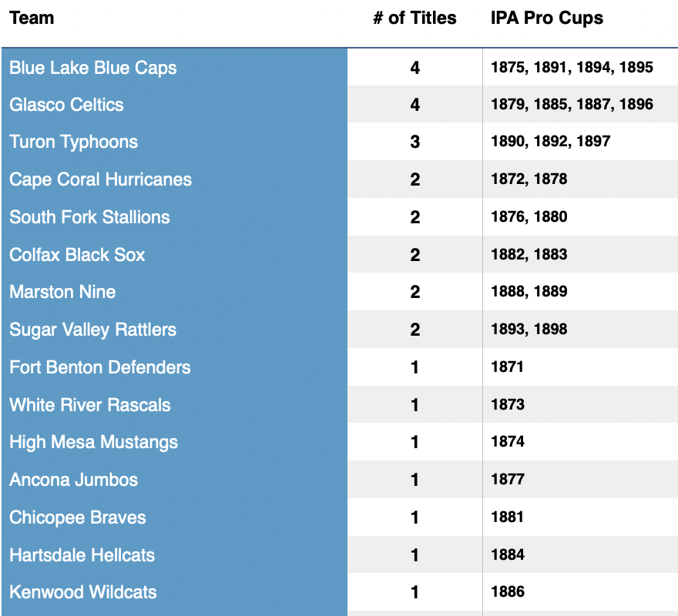678x616 pixels.
Task: Click Blue Lake Blue Caps title years cell
Action: point(572,67)
